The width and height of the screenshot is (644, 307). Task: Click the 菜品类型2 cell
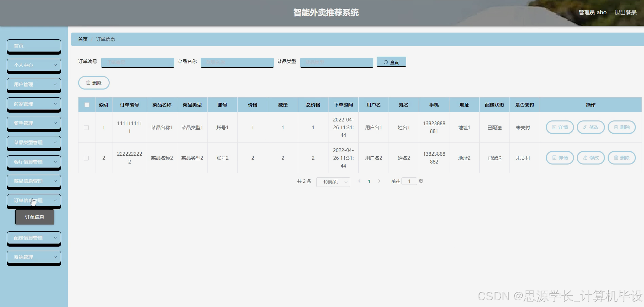coord(192,158)
